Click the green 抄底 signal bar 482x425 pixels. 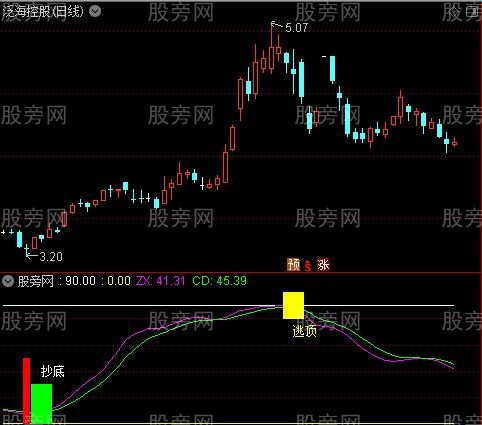(x=42, y=404)
